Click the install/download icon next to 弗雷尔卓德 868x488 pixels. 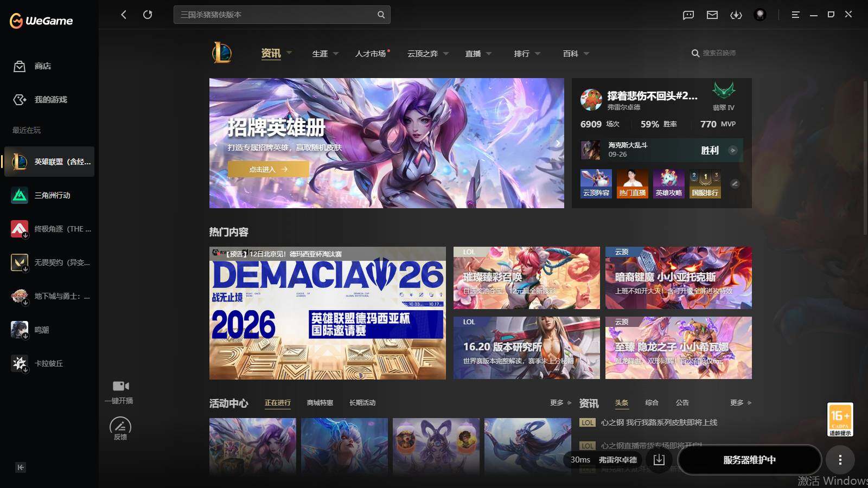(659, 460)
